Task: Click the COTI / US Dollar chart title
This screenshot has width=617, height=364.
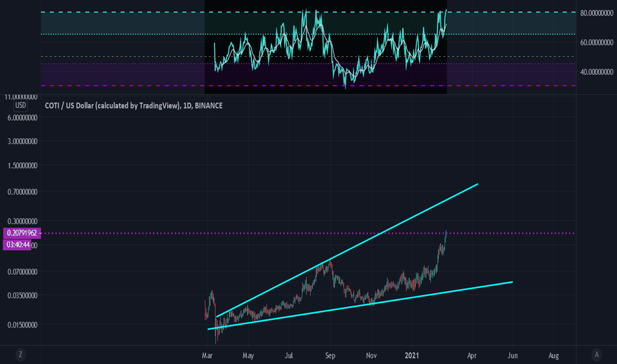Action: pyautogui.click(x=134, y=105)
